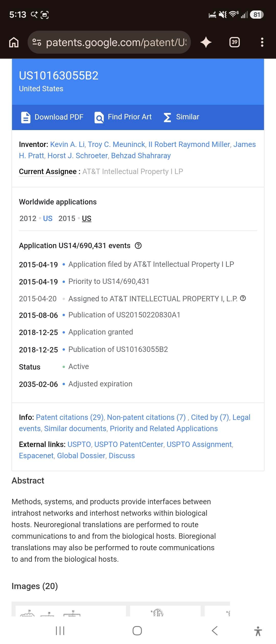Screen dimensions: 276x644
Task: Open inventor Troy C. Meuninck link
Action: [x=117, y=144]
